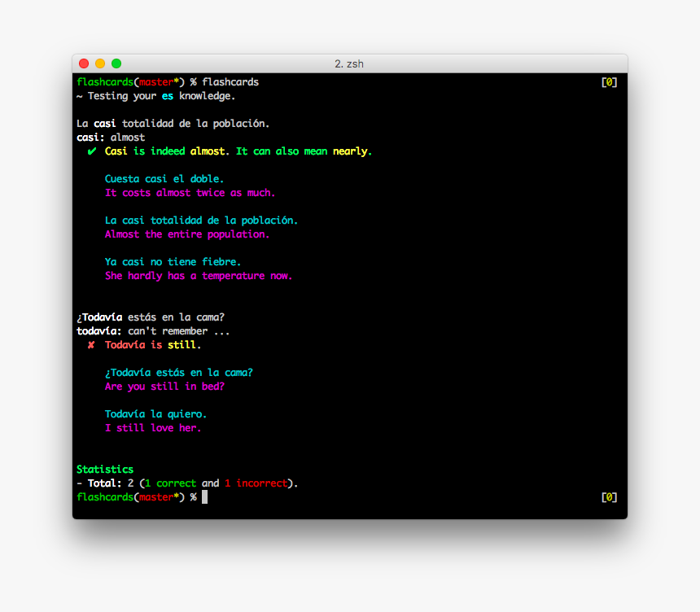Click the green 'Statistics' heading

point(105,470)
